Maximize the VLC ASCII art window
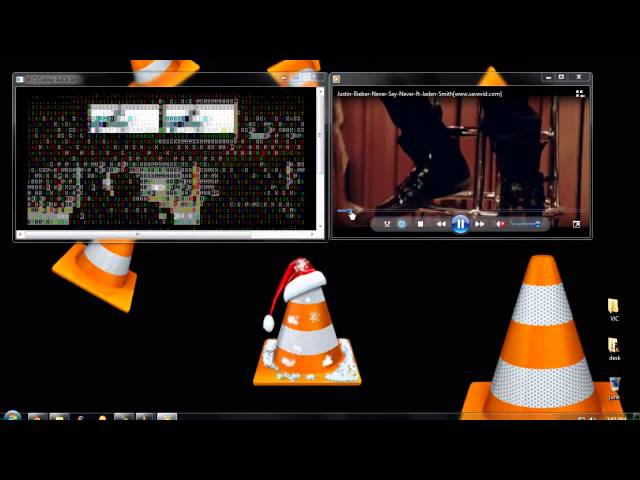The image size is (640, 480). click(297, 77)
